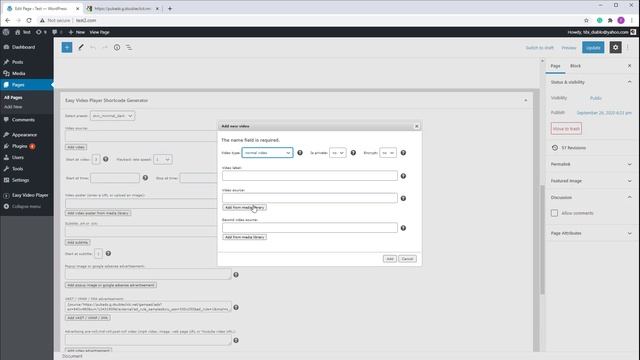640x360 pixels.
Task: Close the Add new video dialog
Action: [417, 126]
